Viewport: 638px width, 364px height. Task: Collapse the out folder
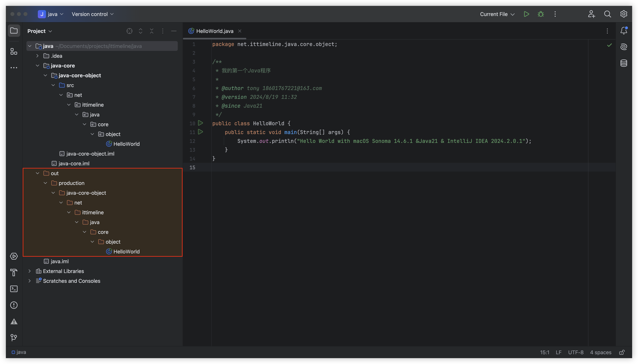click(38, 173)
